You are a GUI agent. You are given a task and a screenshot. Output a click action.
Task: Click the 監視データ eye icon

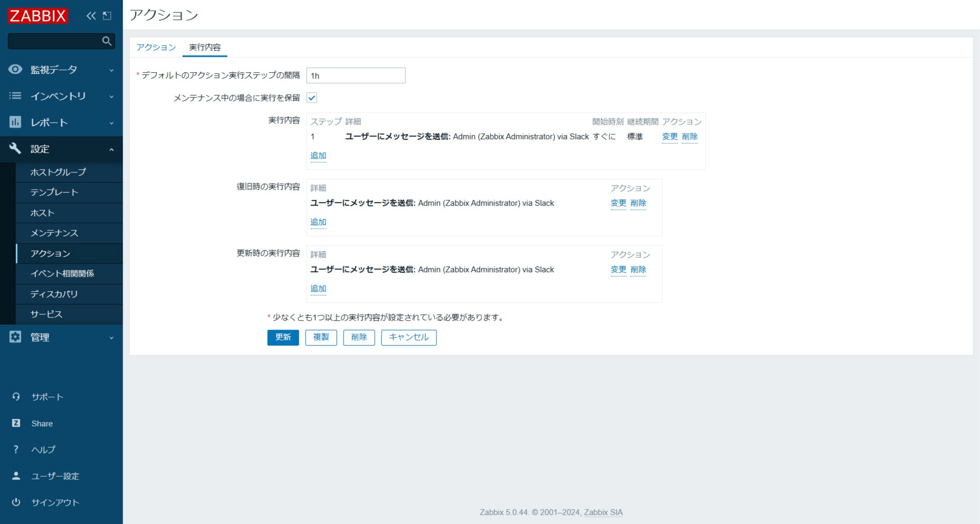[15, 69]
